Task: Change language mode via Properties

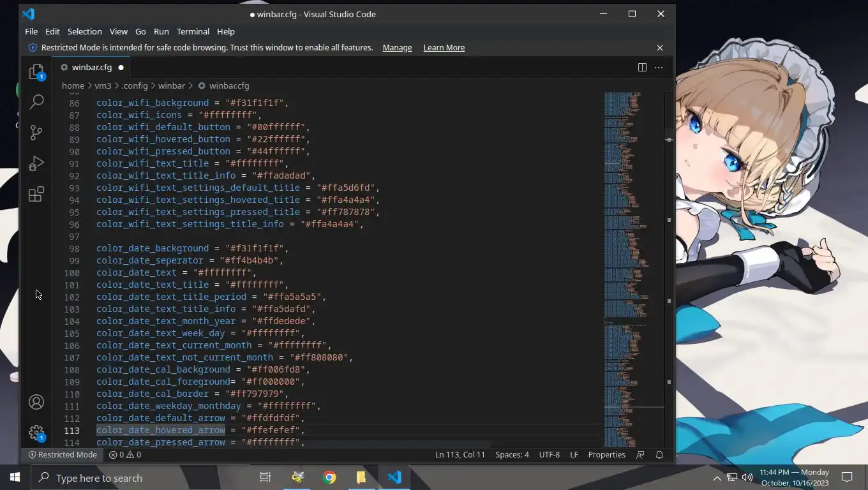Action: (x=606, y=455)
